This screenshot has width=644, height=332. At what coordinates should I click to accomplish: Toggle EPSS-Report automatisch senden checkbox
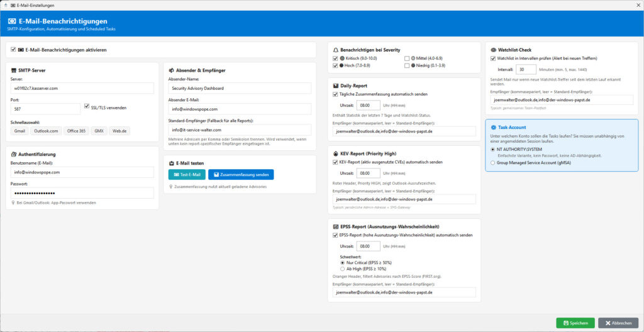pyautogui.click(x=335, y=235)
